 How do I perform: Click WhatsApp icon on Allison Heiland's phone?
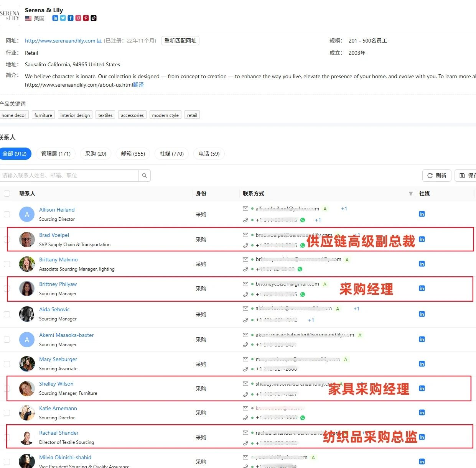point(303,220)
